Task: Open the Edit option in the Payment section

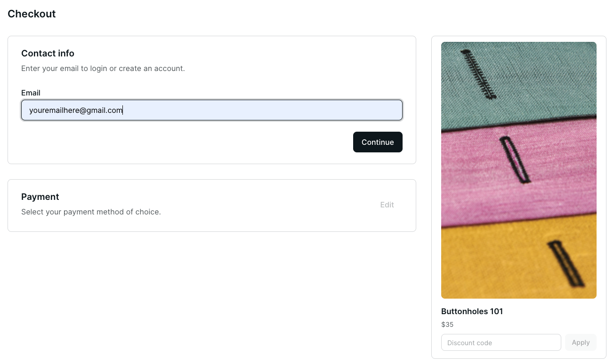Action: pyautogui.click(x=387, y=205)
